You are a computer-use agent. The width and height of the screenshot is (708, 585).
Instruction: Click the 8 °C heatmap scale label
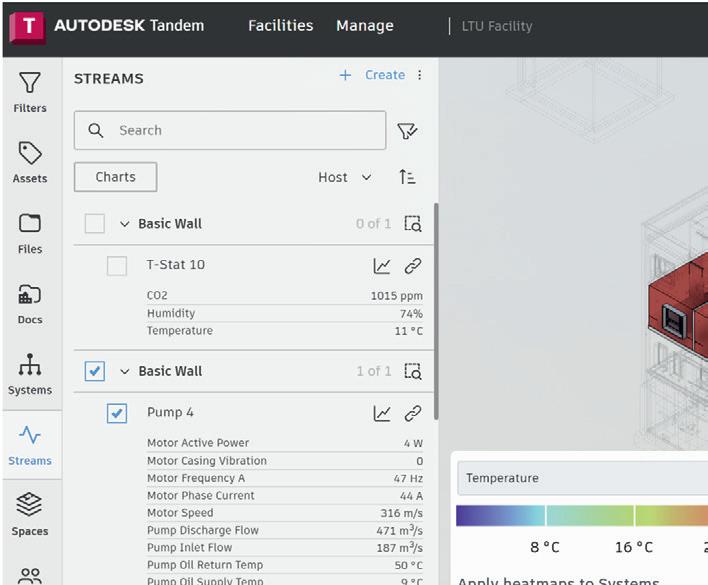tap(545, 548)
